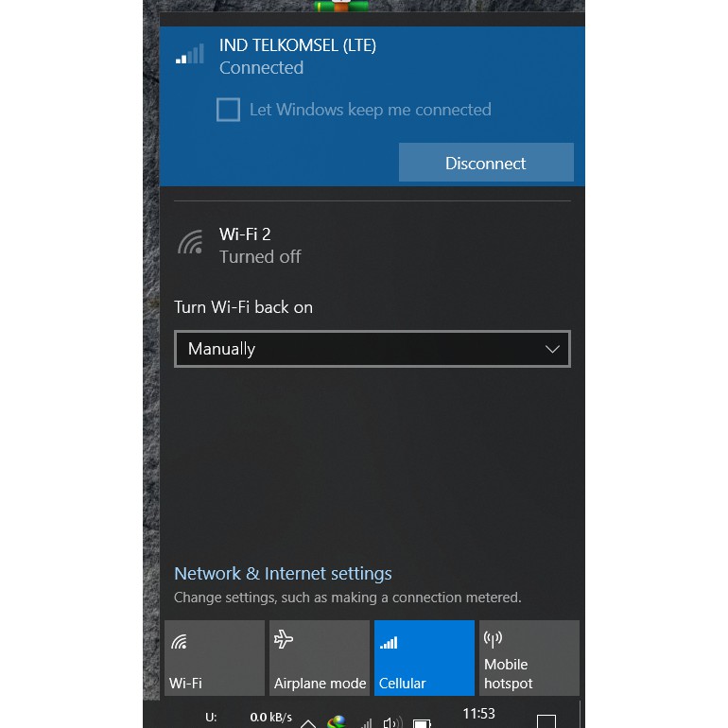Open Network & Internet settings link
This screenshot has width=728, height=728.
click(283, 573)
